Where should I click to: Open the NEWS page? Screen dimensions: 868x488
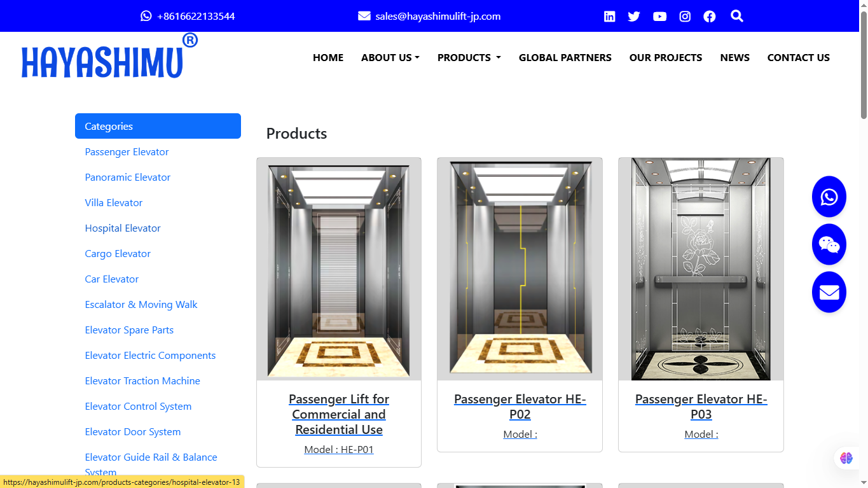(735, 57)
